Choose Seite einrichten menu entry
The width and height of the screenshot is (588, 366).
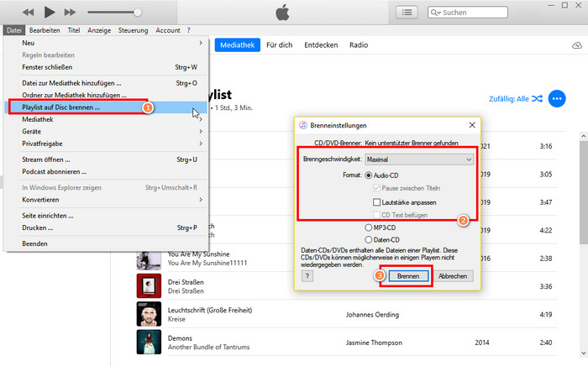tap(107, 216)
